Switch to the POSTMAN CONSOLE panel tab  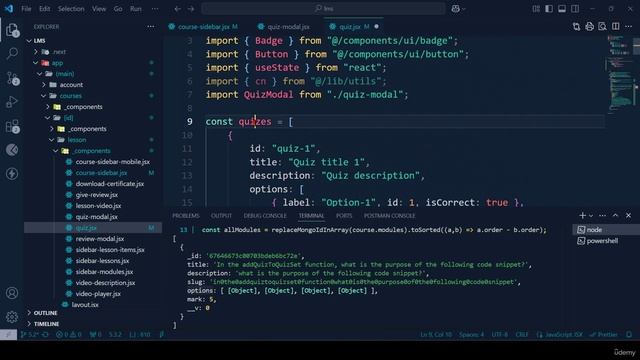(x=389, y=216)
